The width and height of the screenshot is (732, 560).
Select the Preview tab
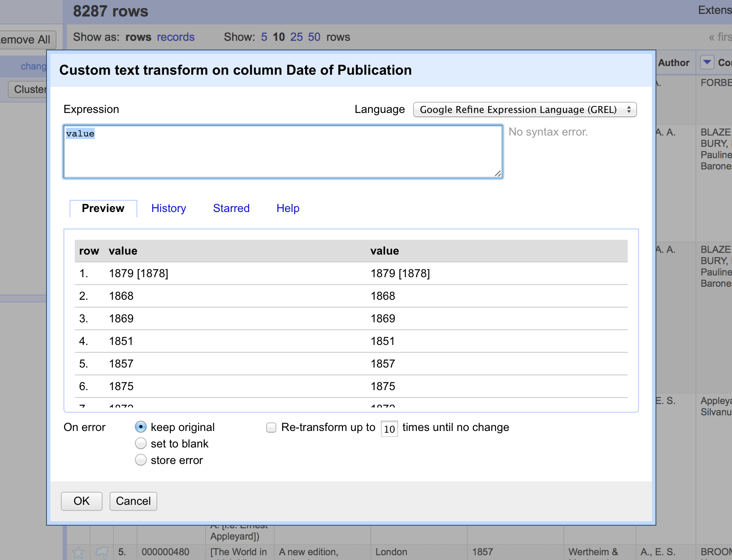tap(103, 209)
